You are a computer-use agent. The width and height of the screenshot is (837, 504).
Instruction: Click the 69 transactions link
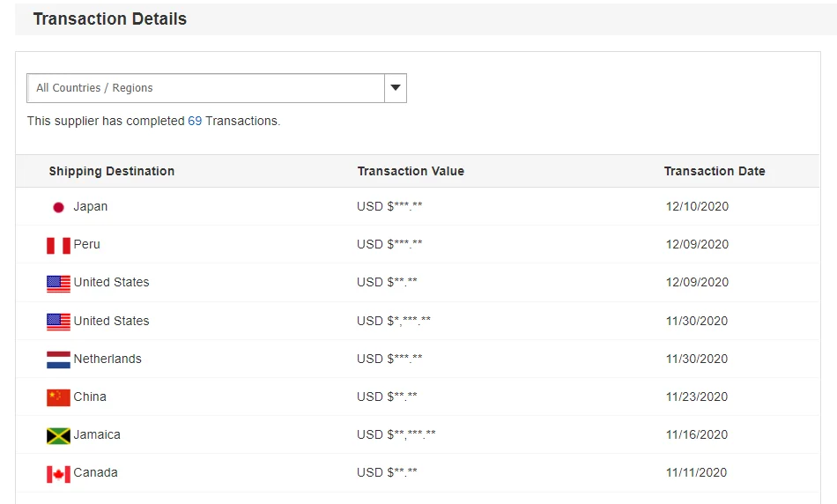[195, 121]
